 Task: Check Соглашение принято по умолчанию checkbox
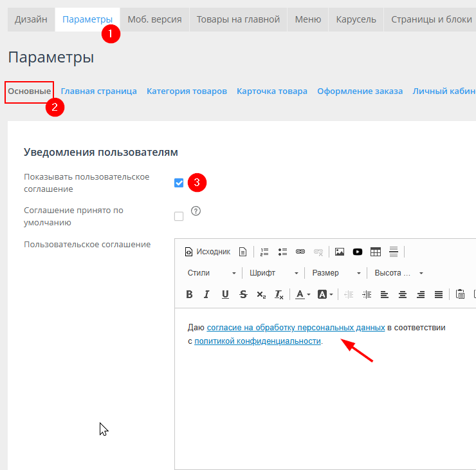(179, 216)
